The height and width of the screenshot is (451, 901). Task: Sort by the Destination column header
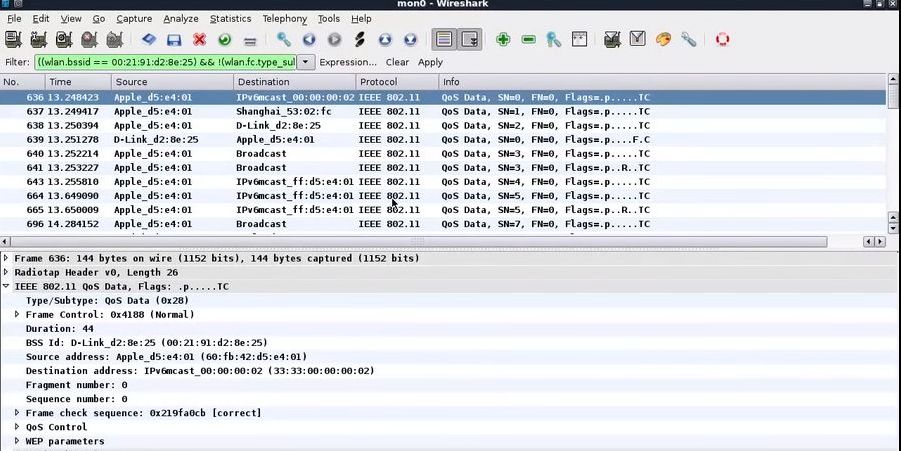[x=294, y=82]
